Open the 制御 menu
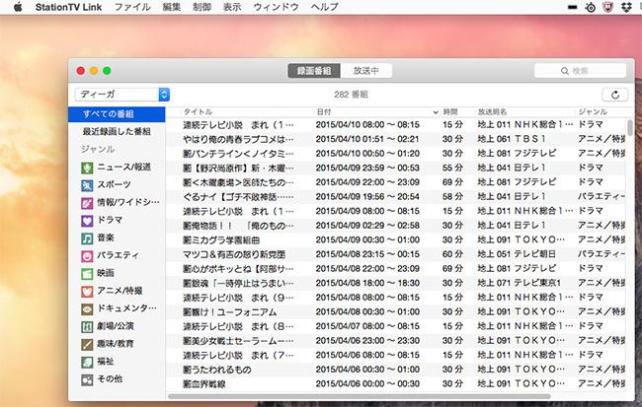Viewport: 642px width, 407px height. click(x=202, y=7)
